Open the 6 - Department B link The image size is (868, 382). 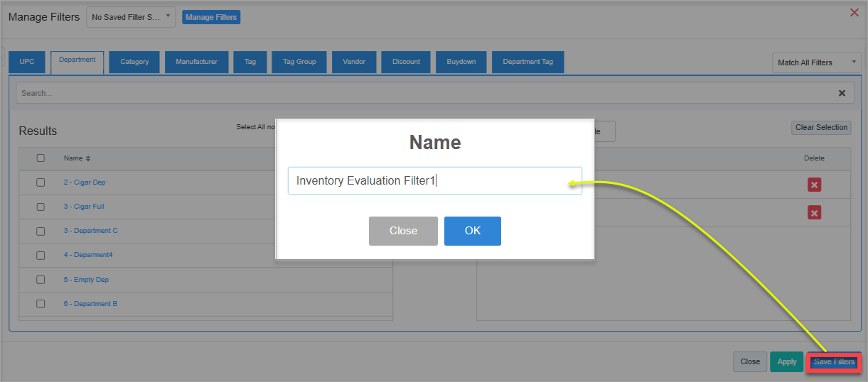pyautogui.click(x=90, y=304)
